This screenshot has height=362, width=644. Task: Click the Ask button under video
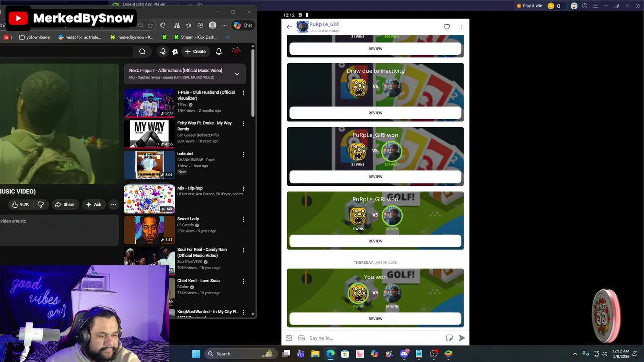pyautogui.click(x=94, y=204)
